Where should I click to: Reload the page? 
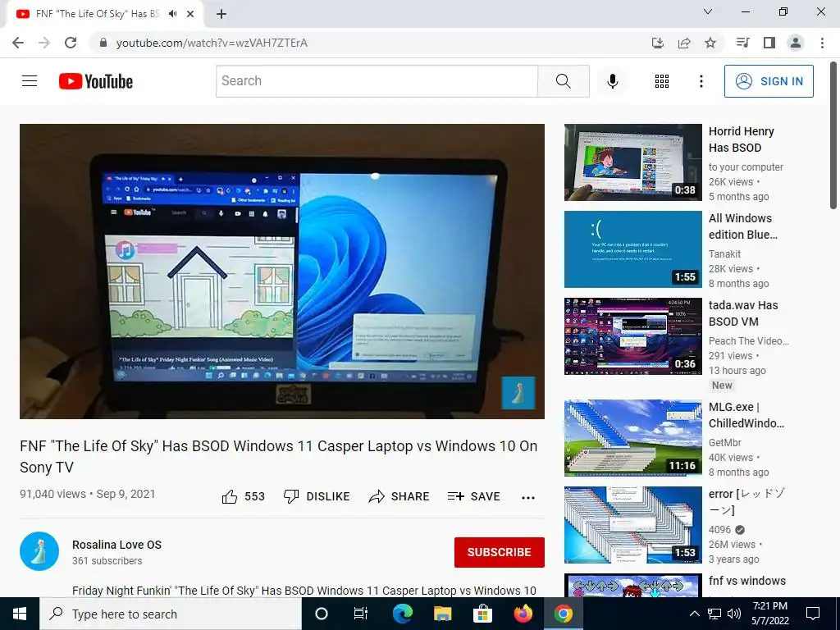71,43
